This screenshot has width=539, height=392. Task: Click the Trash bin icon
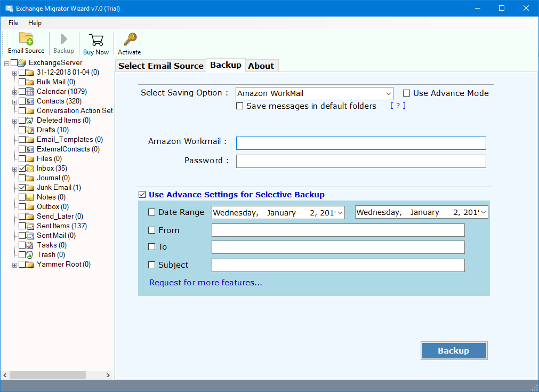30,255
